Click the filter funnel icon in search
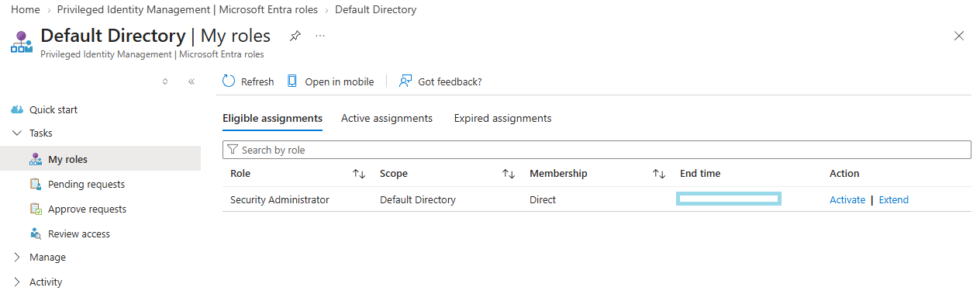The height and width of the screenshot is (308, 980). [232, 150]
